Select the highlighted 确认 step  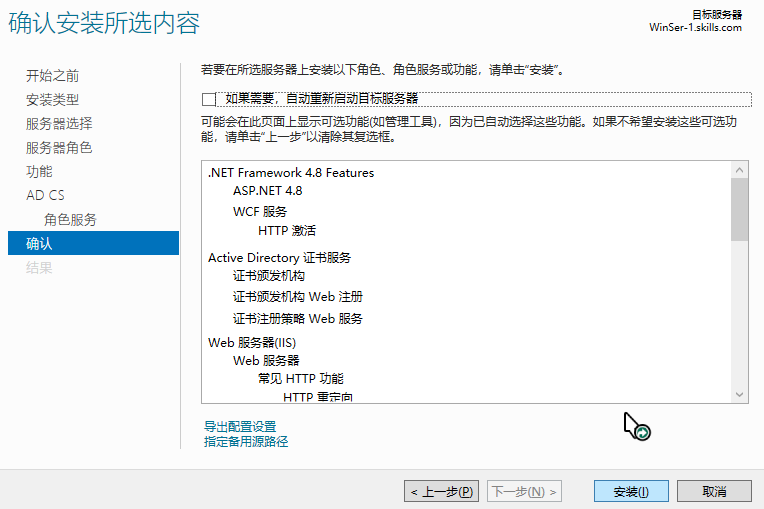94,243
